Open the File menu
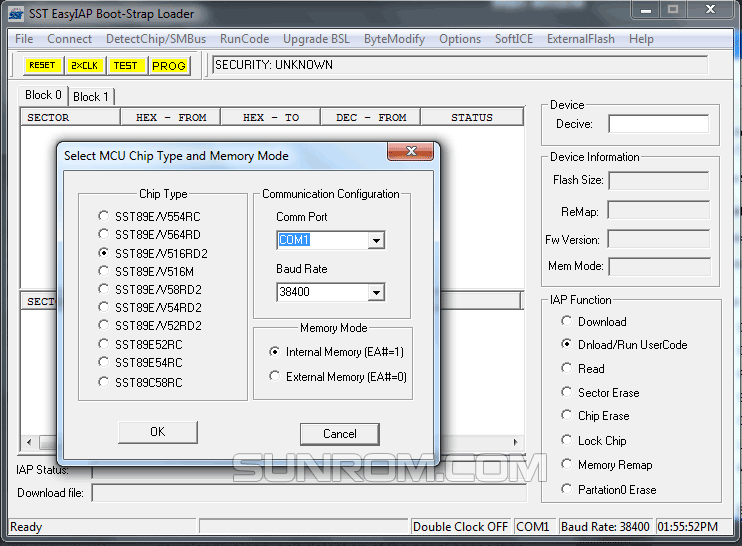742x546 pixels. [24, 39]
